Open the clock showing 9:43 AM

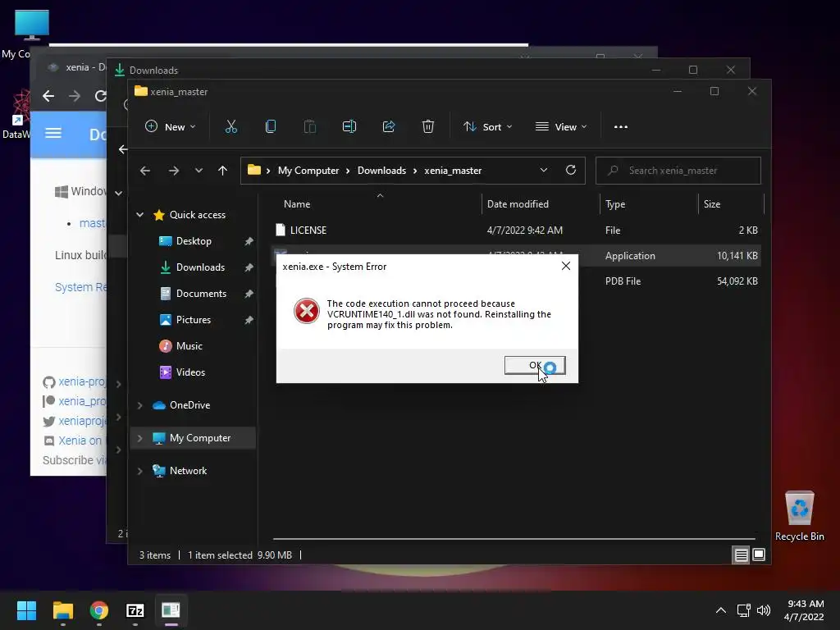[x=804, y=610]
